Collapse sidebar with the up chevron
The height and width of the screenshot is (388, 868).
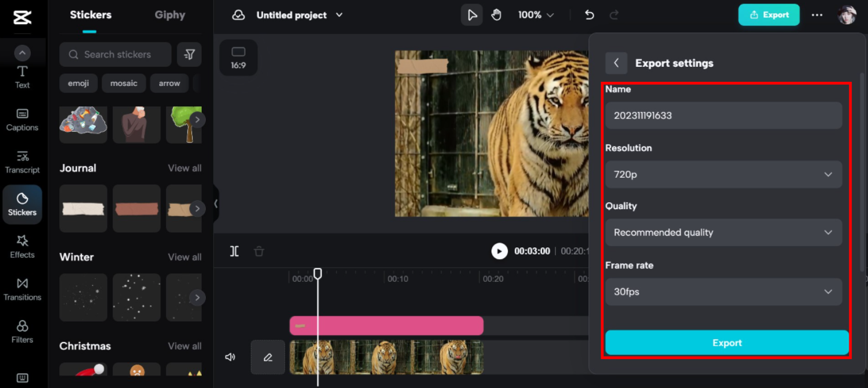coord(22,53)
